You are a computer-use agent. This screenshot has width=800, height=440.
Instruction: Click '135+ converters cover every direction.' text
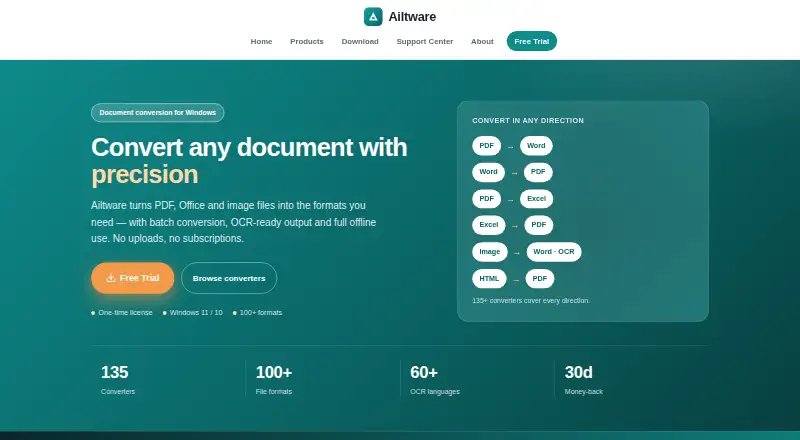[531, 301]
